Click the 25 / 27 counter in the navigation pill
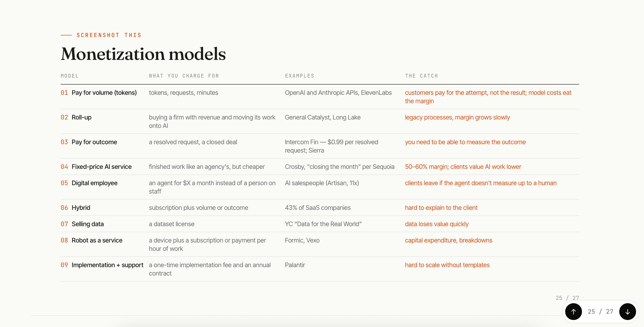Viewport: 644px width, 327px height. coord(600,312)
